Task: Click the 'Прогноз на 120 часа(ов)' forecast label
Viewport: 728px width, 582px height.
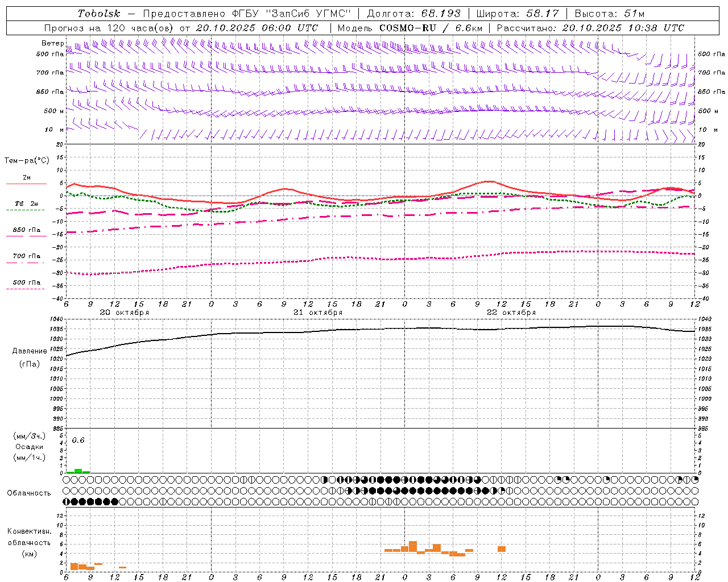Action: (110, 28)
